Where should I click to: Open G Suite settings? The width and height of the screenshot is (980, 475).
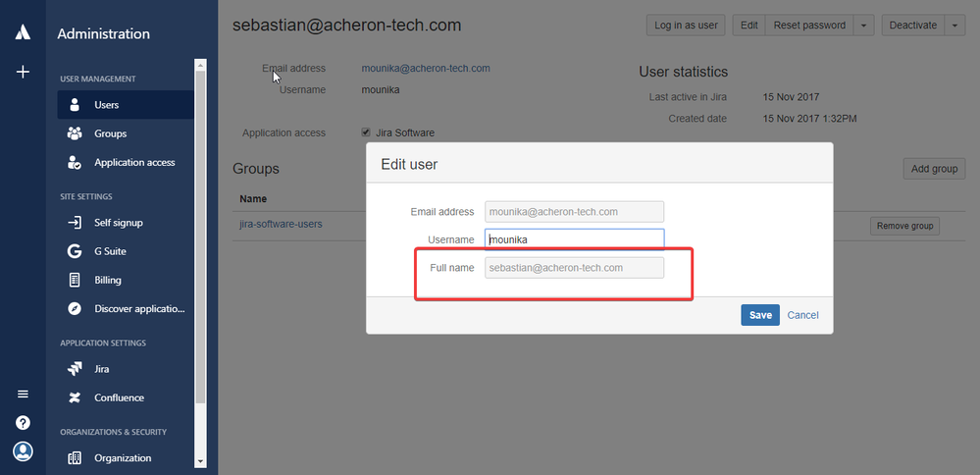tap(126, 251)
